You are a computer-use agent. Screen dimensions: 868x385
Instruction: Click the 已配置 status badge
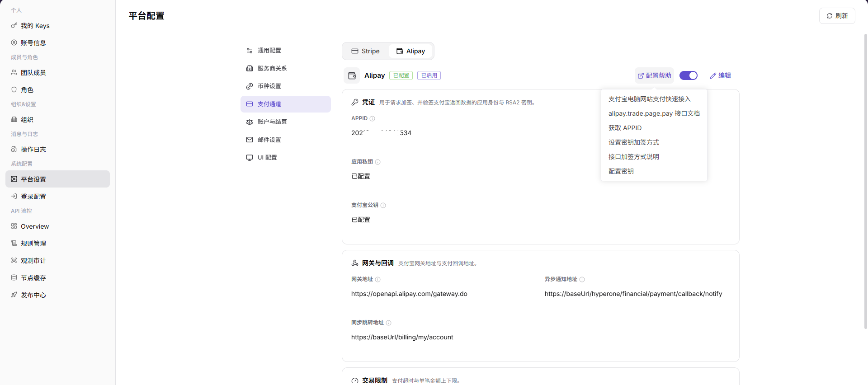(401, 75)
